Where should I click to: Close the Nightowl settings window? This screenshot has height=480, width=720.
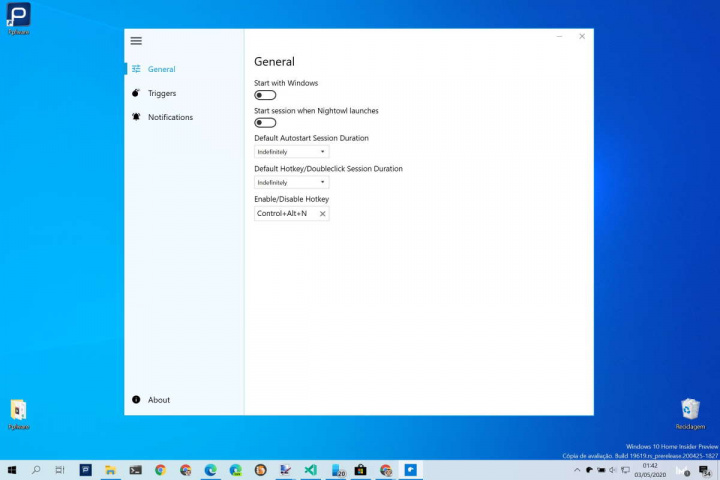click(x=582, y=36)
